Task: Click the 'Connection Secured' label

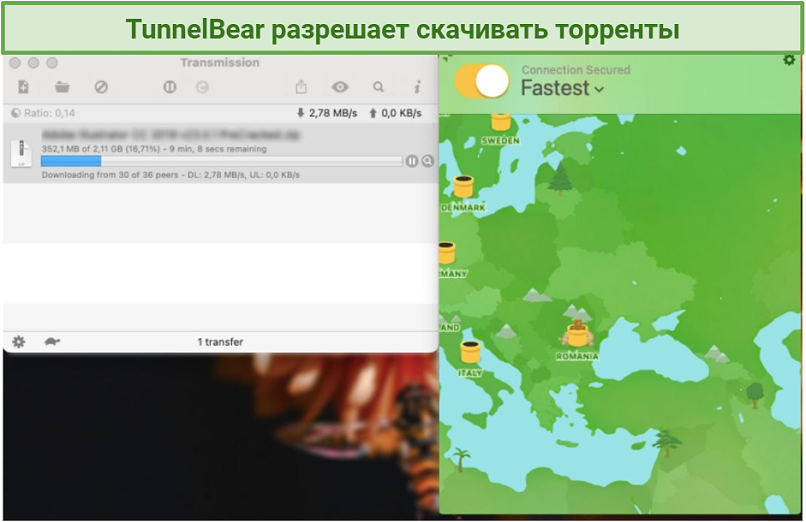Action: 576,70
